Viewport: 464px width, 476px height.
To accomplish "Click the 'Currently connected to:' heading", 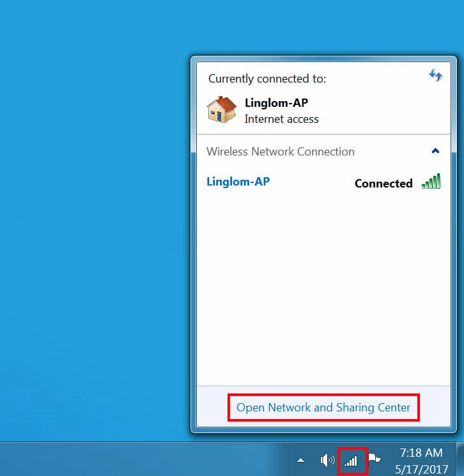I will tap(267, 79).
